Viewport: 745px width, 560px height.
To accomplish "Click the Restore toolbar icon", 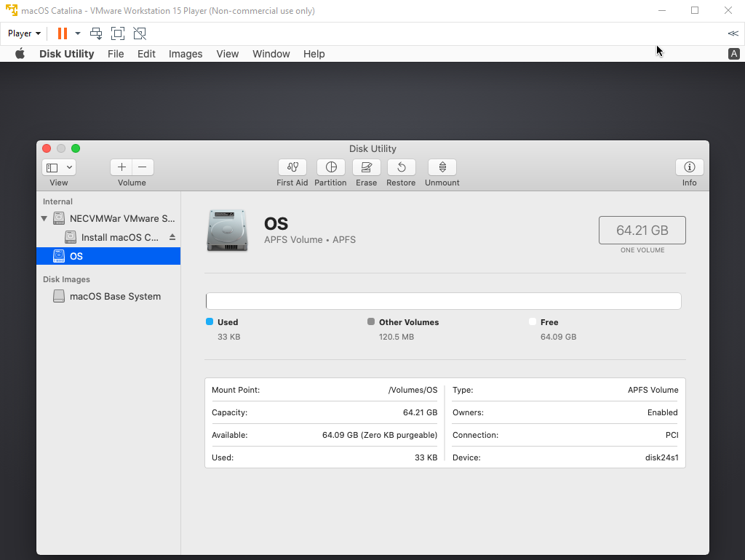I will point(401,167).
